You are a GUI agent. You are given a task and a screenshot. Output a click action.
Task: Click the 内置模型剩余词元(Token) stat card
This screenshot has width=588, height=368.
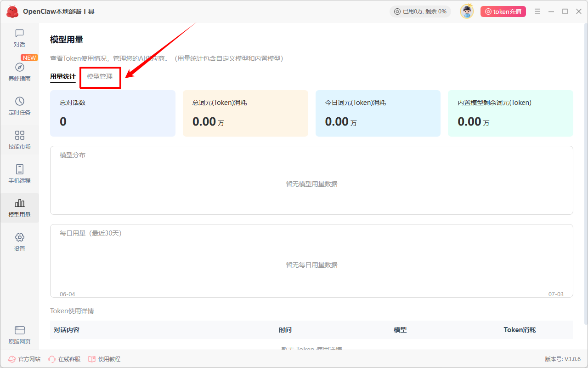click(510, 113)
